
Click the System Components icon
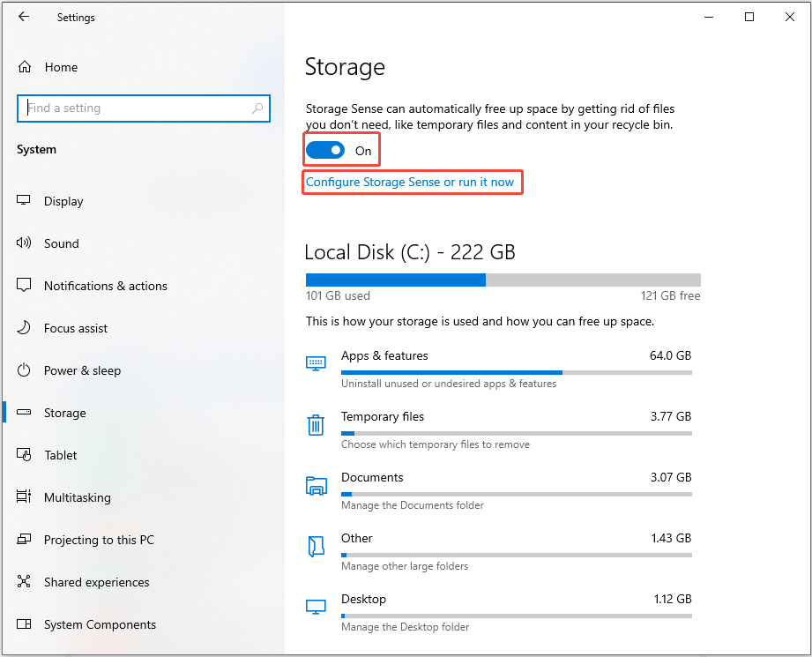(x=24, y=623)
